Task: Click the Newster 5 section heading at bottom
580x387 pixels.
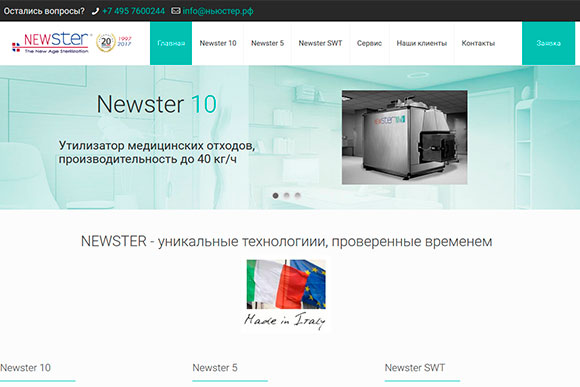Action: (x=215, y=368)
